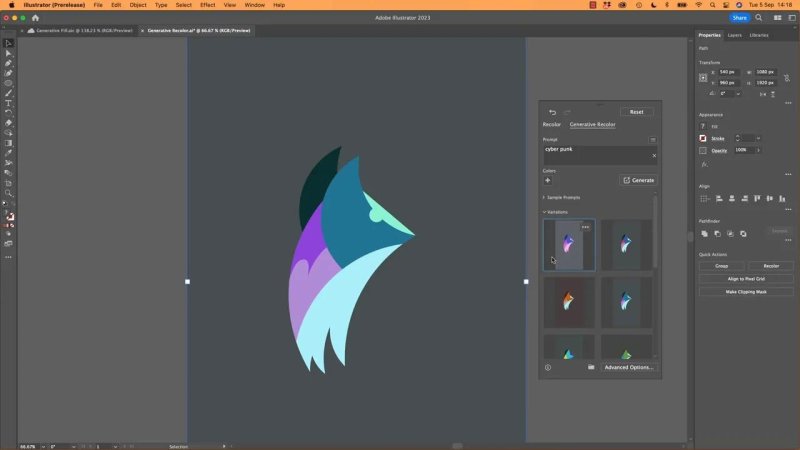Switch to the Recolor tab
This screenshot has width=800, height=450.
[552, 124]
